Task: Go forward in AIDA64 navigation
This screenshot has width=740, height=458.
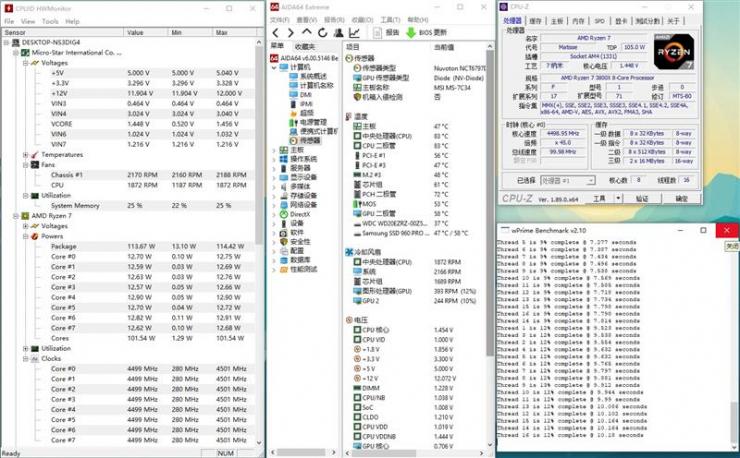Action: [291, 33]
